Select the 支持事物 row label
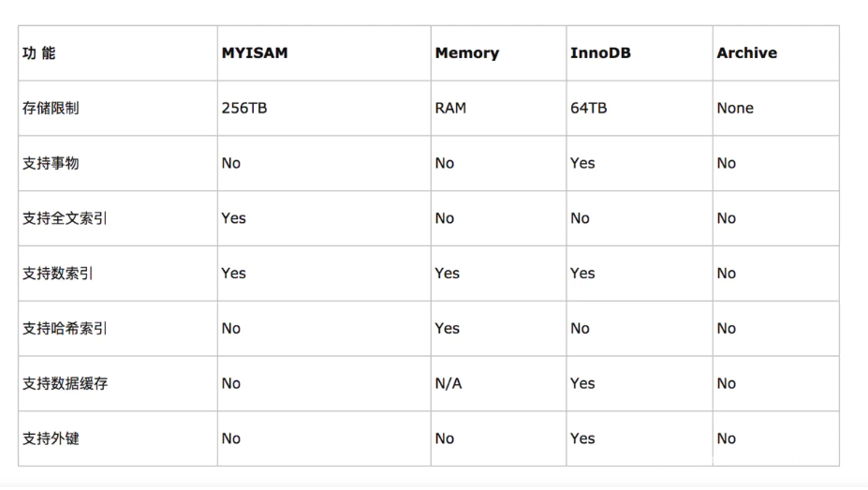Viewport: 868px width, 490px height. pyautogui.click(x=51, y=163)
